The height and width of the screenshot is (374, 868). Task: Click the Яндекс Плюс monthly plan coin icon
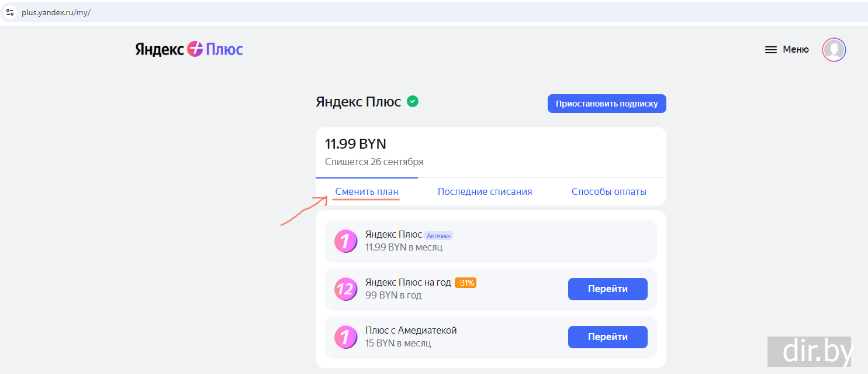(345, 241)
